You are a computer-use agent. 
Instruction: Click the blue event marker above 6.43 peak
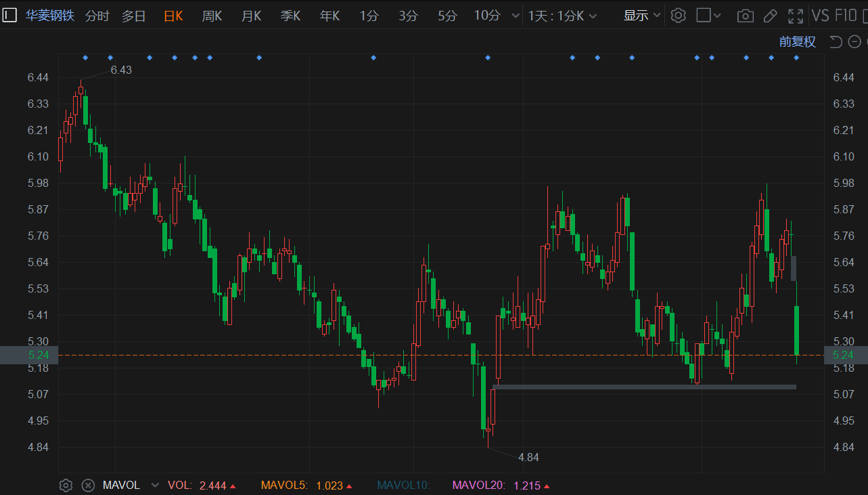tap(85, 58)
